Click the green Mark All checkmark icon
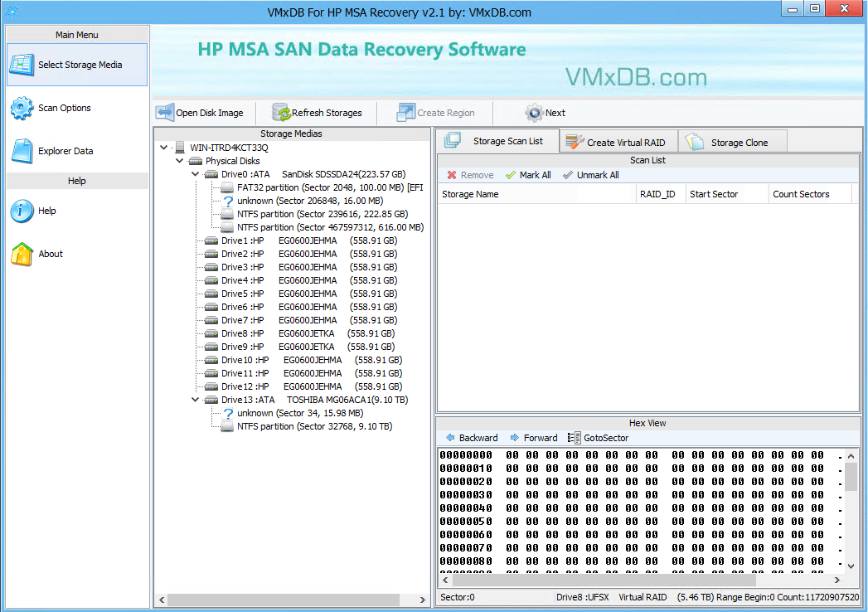This screenshot has width=868, height=612. [511, 175]
